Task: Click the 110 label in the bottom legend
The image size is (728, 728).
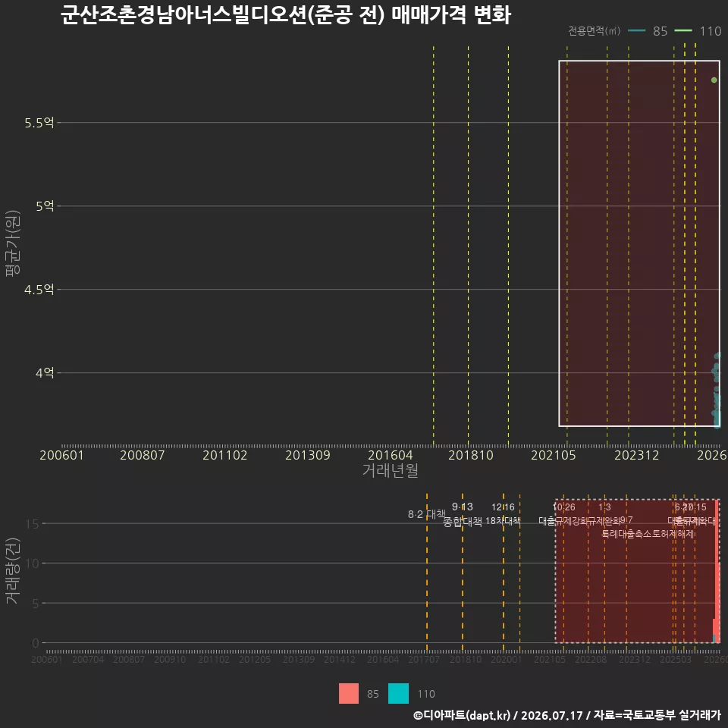Action: coord(425,694)
